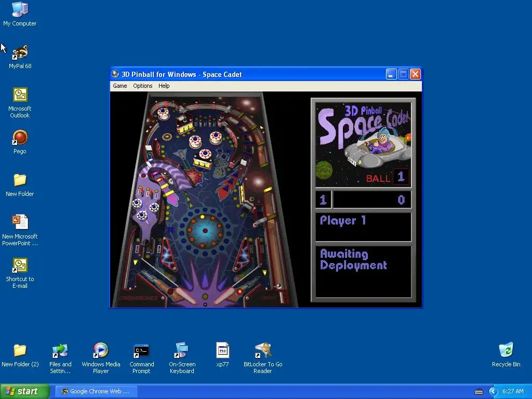532x399 pixels.
Task: Click the Player 1 label
Action: click(x=343, y=220)
